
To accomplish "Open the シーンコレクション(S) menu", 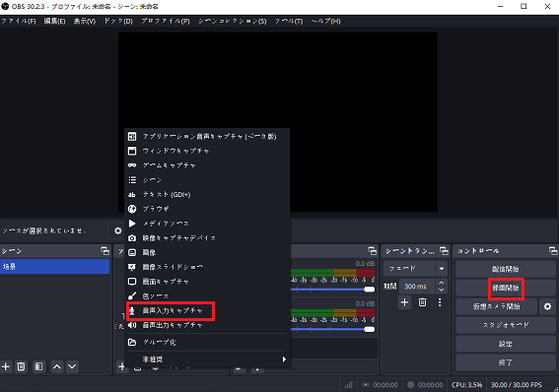I will 233,22.
